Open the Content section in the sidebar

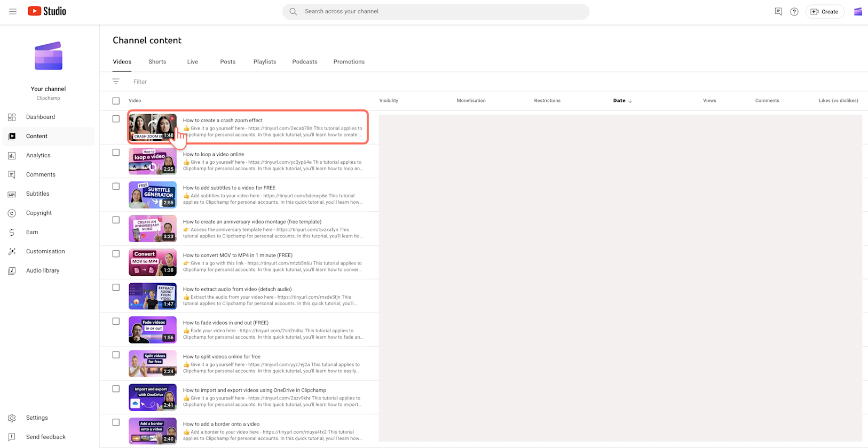coord(49,136)
